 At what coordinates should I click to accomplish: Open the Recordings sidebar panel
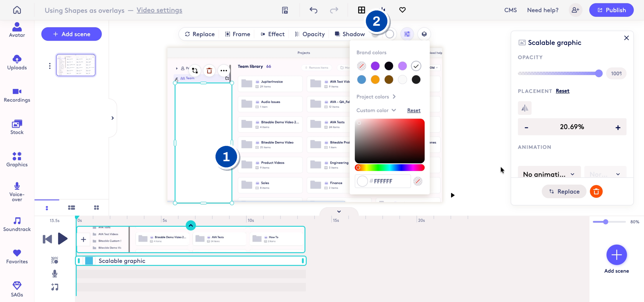tap(17, 95)
